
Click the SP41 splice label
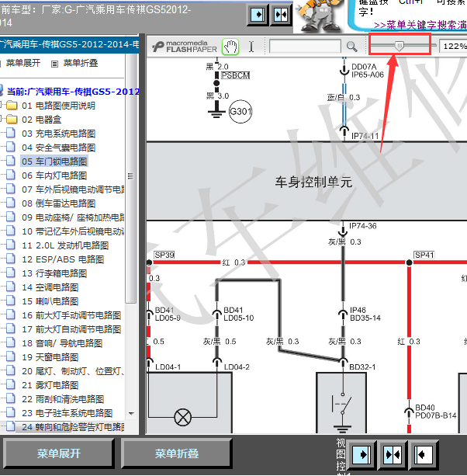pos(424,255)
